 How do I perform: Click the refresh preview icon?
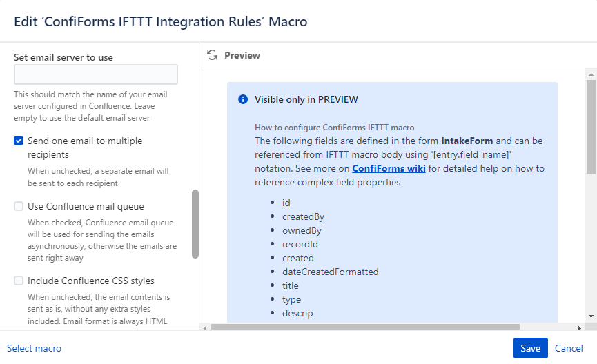[x=213, y=55]
